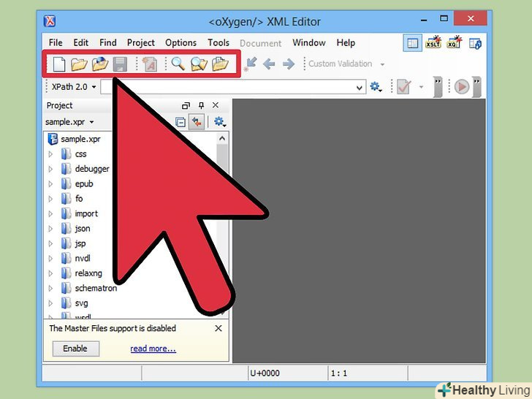Click the 1 : 1 cursor position status
Viewport: 532px width, 399px height.
pyautogui.click(x=368, y=373)
